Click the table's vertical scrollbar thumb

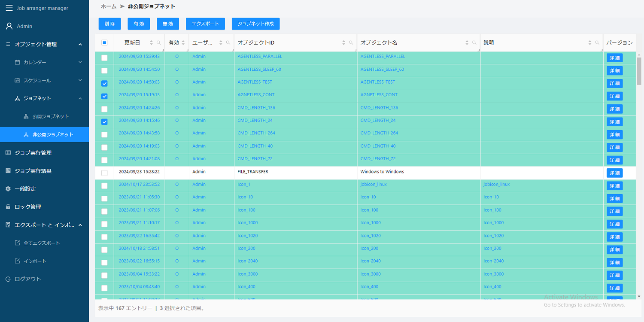pyautogui.click(x=639, y=71)
